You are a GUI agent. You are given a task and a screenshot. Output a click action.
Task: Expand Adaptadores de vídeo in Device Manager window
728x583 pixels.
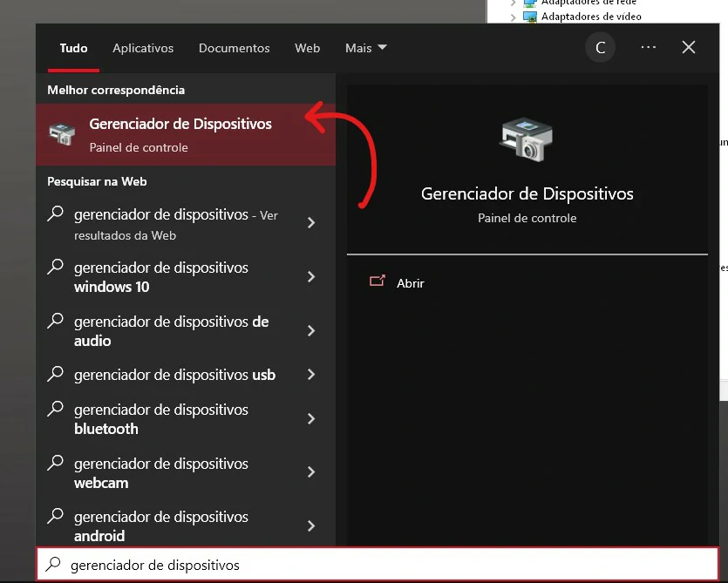pyautogui.click(x=513, y=17)
